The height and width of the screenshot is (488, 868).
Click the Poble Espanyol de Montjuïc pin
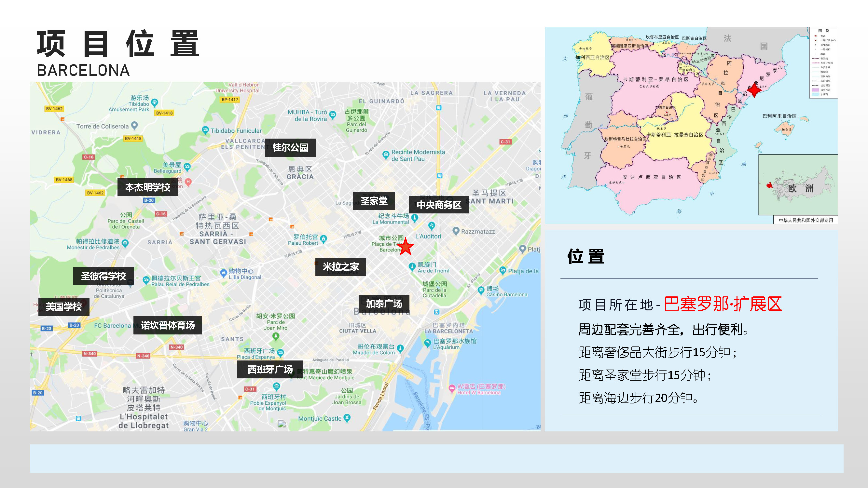click(x=277, y=386)
